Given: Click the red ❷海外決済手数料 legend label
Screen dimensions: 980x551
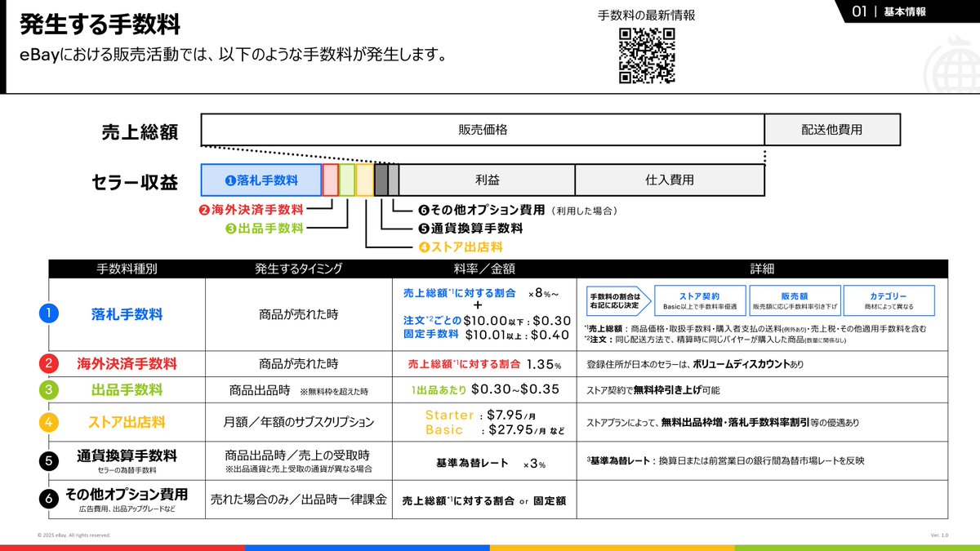Looking at the screenshot, I should click(251, 209).
